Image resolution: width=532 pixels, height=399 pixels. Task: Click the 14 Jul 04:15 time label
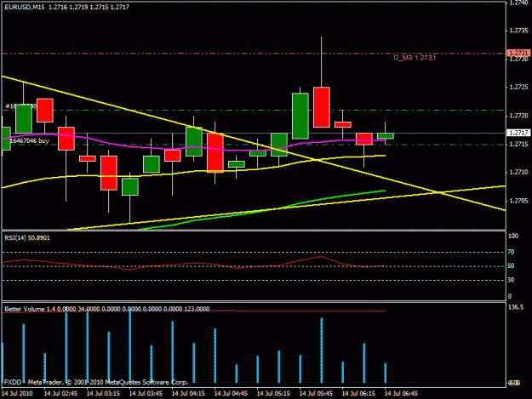pyautogui.click(x=188, y=394)
